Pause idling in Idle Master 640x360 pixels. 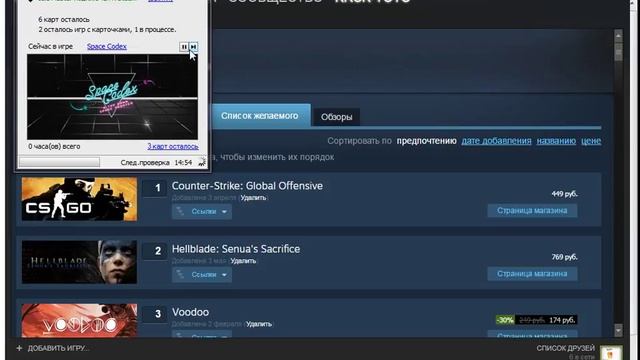point(184,47)
